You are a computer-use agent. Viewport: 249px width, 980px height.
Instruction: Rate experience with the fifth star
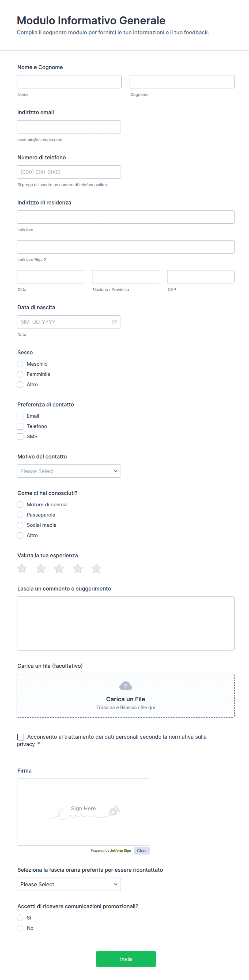click(96, 568)
